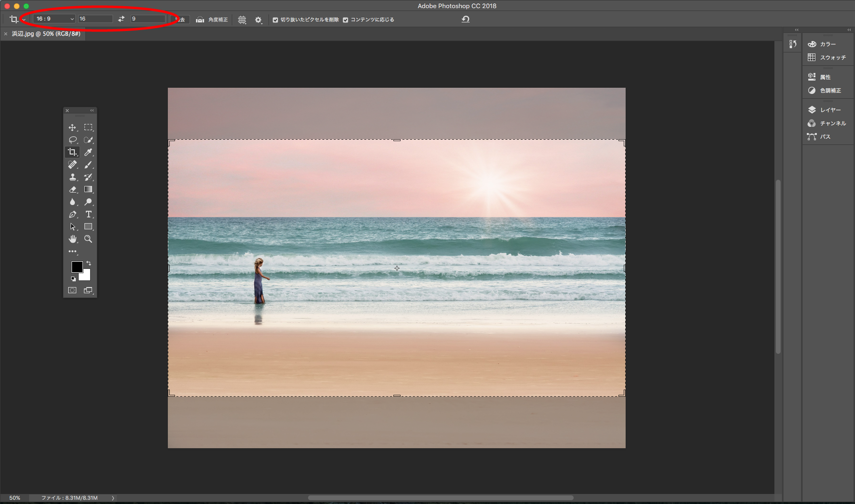855x504 pixels.
Task: Open the カラー panel
Action: point(828,44)
